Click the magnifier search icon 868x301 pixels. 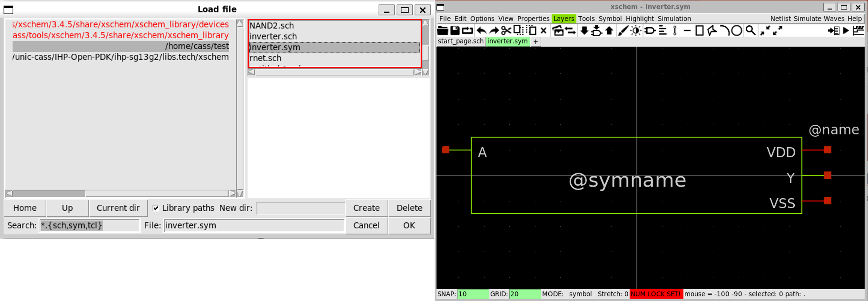(750, 31)
